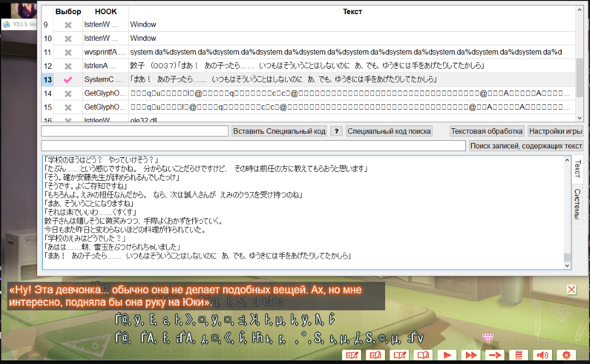Click the '?' help button
Screen dimensions: 590x364
(337, 131)
